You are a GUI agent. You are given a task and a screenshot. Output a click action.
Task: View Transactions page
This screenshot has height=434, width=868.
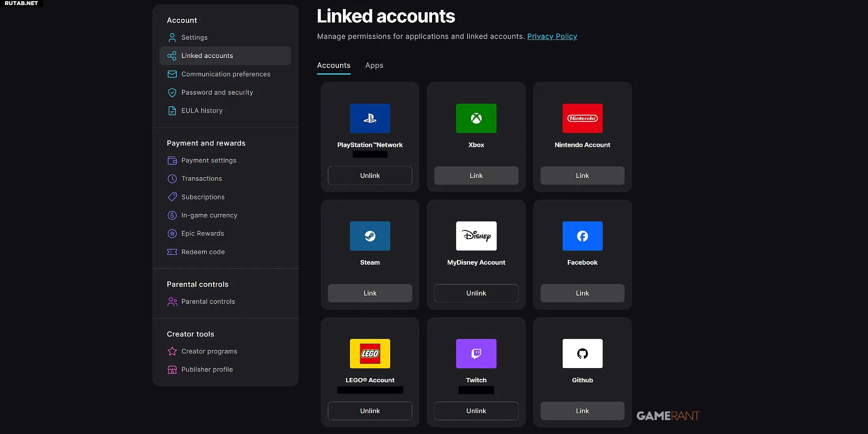[225, 179]
